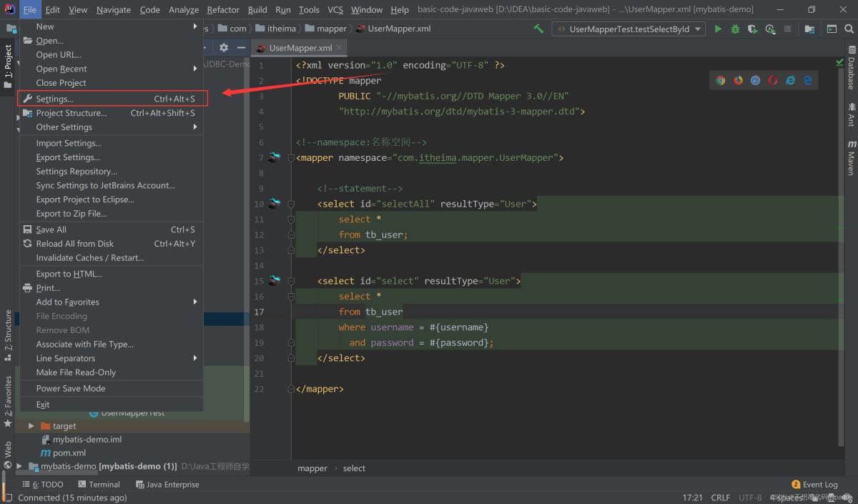
Task: Preview the XML in Opera browser
Action: (773, 81)
